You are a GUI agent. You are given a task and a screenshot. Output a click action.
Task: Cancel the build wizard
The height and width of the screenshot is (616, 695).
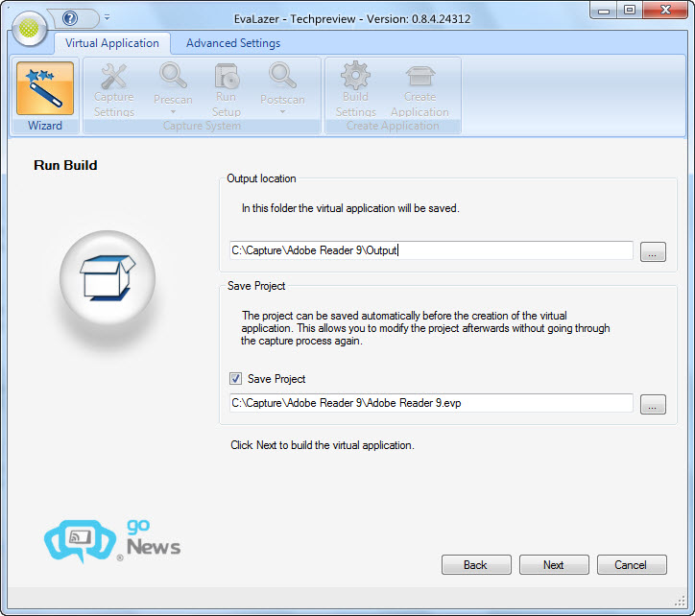coord(632,564)
